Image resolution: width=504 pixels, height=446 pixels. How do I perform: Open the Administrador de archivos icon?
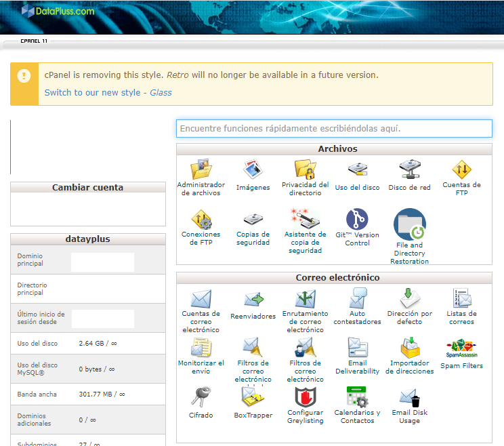coord(201,169)
